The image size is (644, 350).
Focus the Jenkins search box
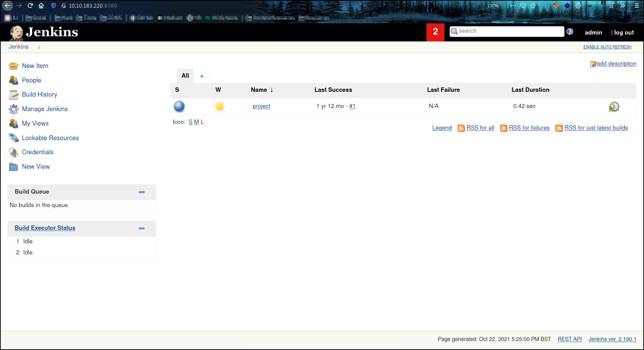point(507,31)
